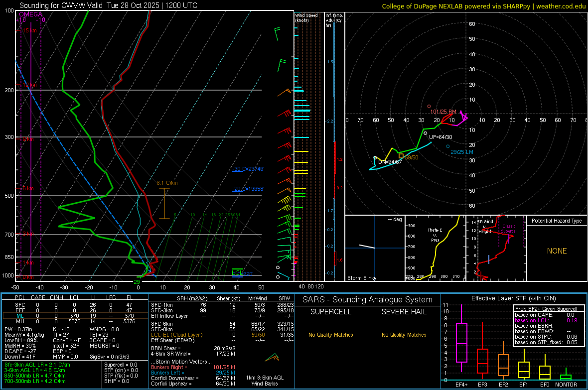Screen dimensions: 588x390
Task: Click the white DN=64/67 circle marker
Action: [x=375, y=158]
